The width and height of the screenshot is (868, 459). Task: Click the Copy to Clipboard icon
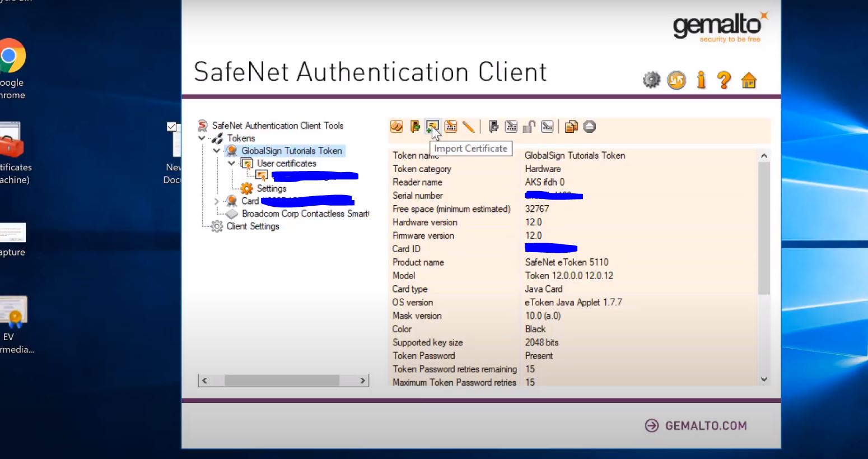(571, 127)
